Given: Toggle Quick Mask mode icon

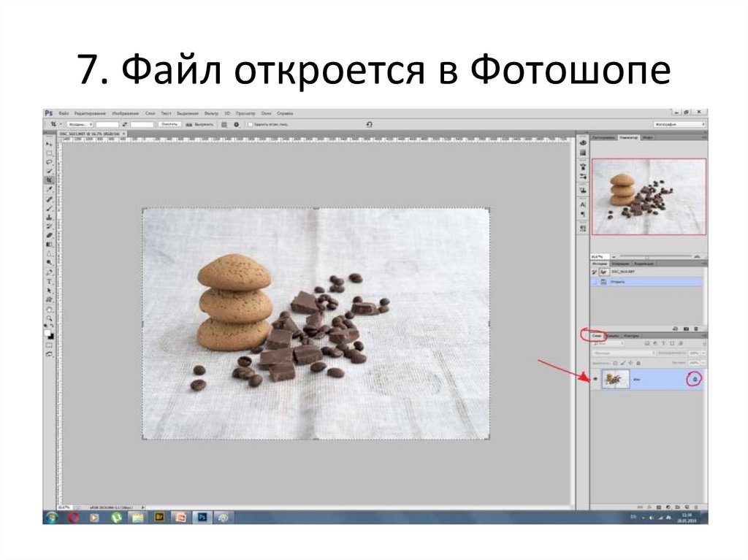Looking at the screenshot, I should click(49, 345).
